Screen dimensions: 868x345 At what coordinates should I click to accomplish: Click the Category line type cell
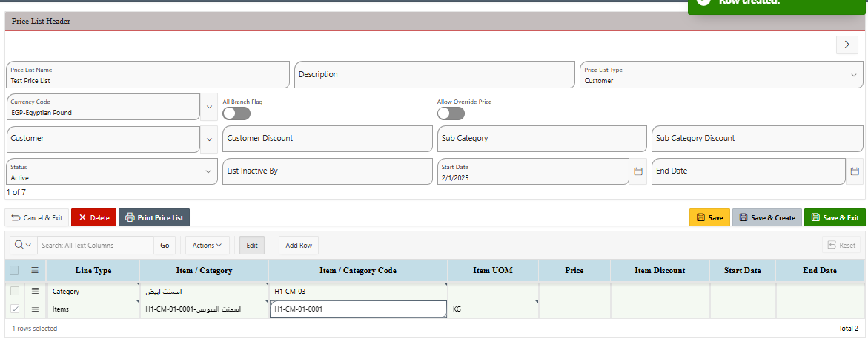[93, 291]
